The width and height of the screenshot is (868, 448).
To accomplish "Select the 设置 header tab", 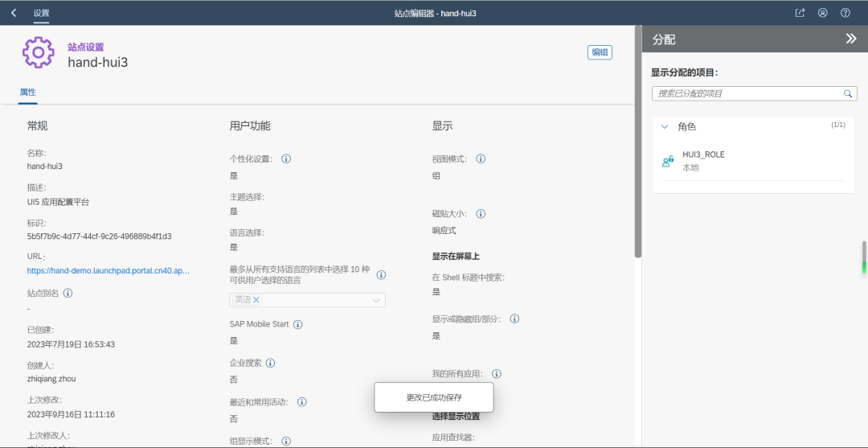I will [x=42, y=13].
